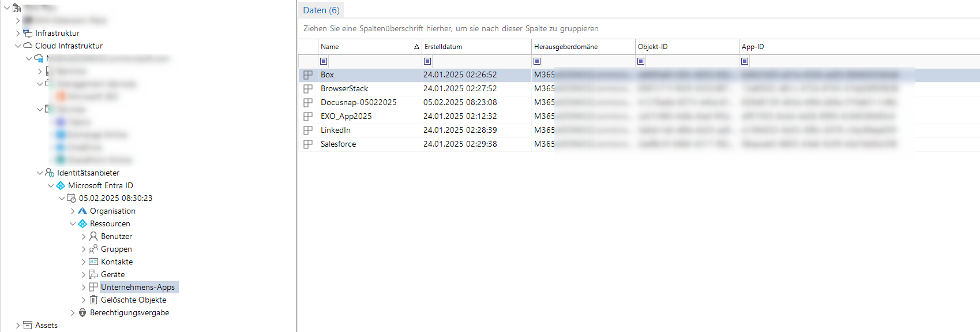Expand the Gruppen node
Screen dimensions: 980x332
(x=83, y=249)
